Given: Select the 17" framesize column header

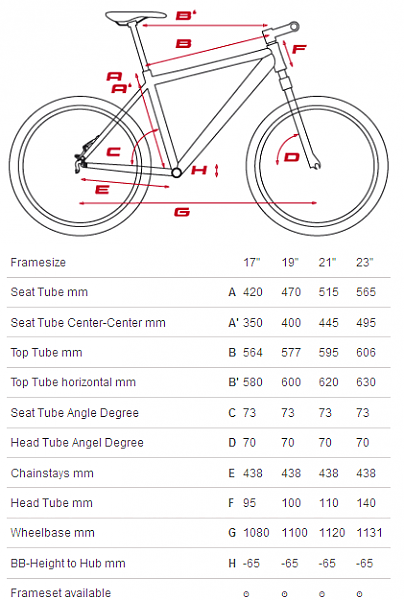Looking at the screenshot, I should pos(252,262).
